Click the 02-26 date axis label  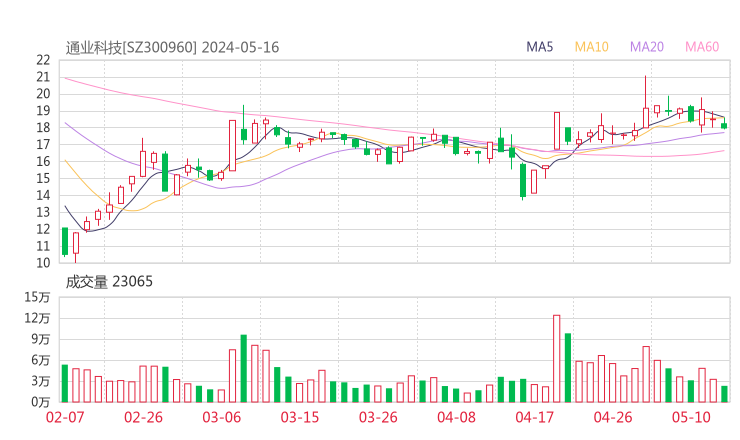[143, 417]
